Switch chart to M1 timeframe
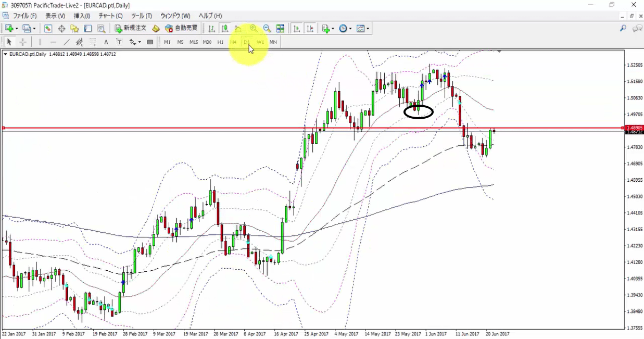The height and width of the screenshot is (339, 644). (167, 42)
